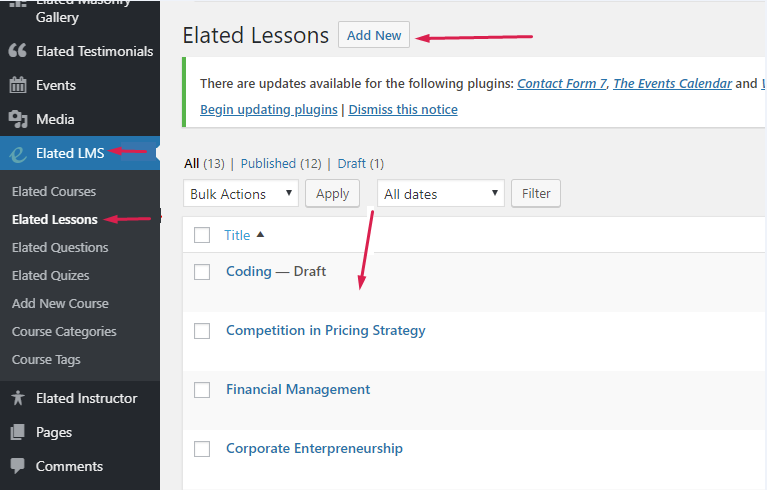Click the Pages icon in sidebar
The height and width of the screenshot is (490, 767).
pyautogui.click(x=17, y=432)
